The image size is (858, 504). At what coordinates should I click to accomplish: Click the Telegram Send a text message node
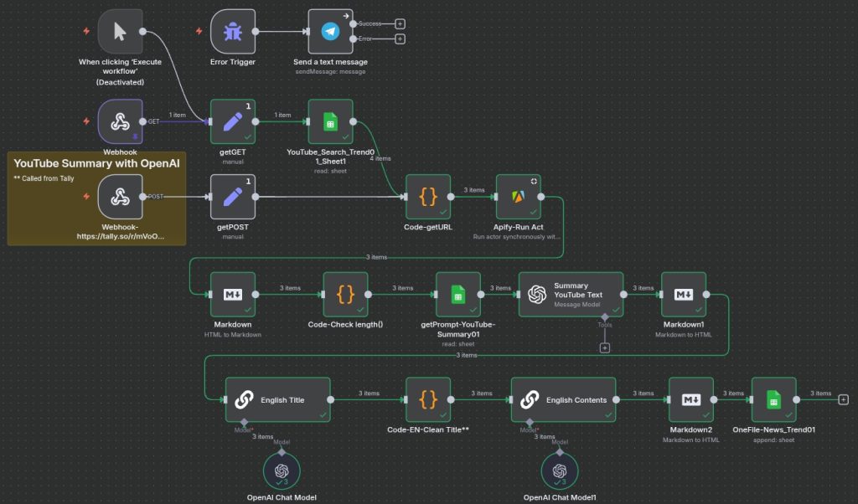click(330, 32)
